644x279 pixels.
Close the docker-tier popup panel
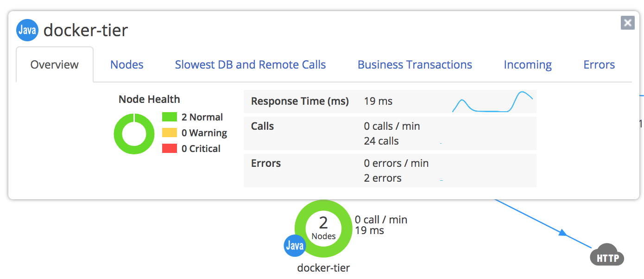[628, 23]
